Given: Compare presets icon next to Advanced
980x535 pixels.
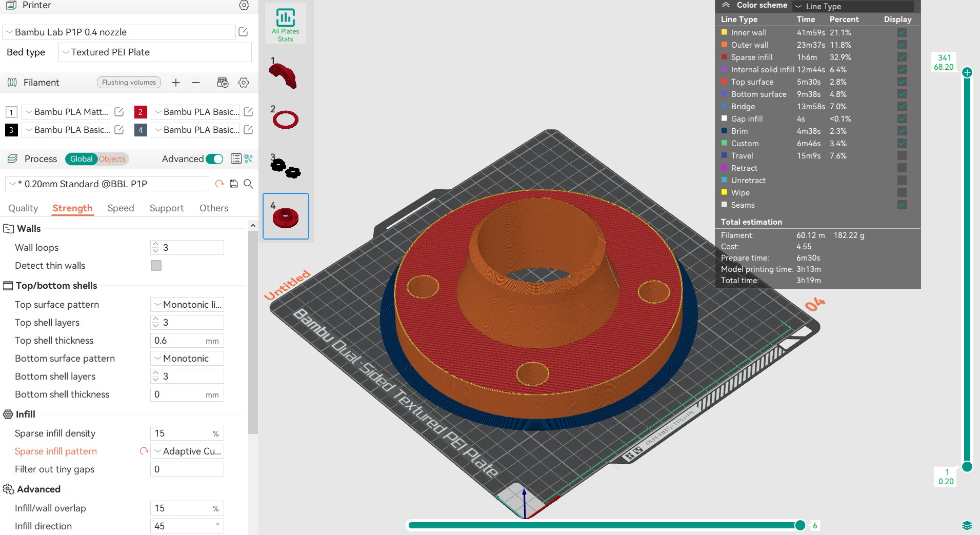Looking at the screenshot, I should (x=249, y=159).
